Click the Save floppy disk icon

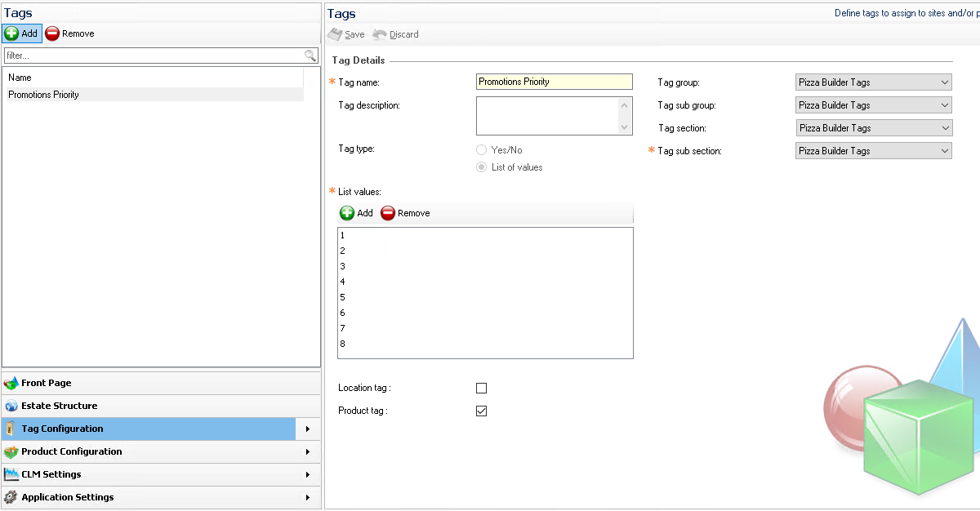335,34
